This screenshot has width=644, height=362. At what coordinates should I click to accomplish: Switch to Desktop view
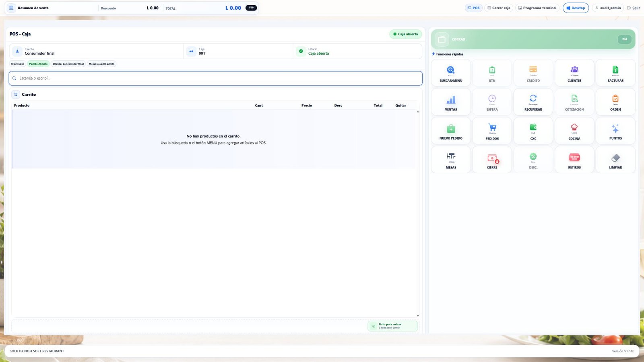click(x=576, y=8)
